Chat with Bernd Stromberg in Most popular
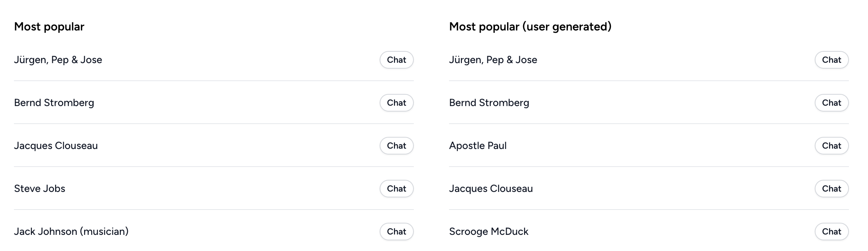 pyautogui.click(x=397, y=103)
